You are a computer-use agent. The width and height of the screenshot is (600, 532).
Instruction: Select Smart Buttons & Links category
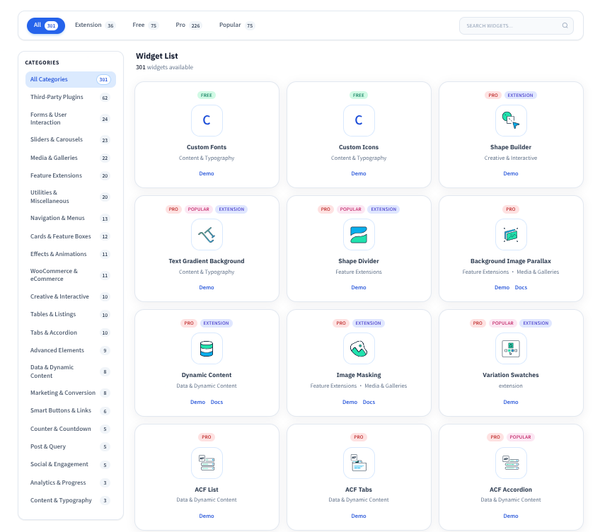click(70, 411)
